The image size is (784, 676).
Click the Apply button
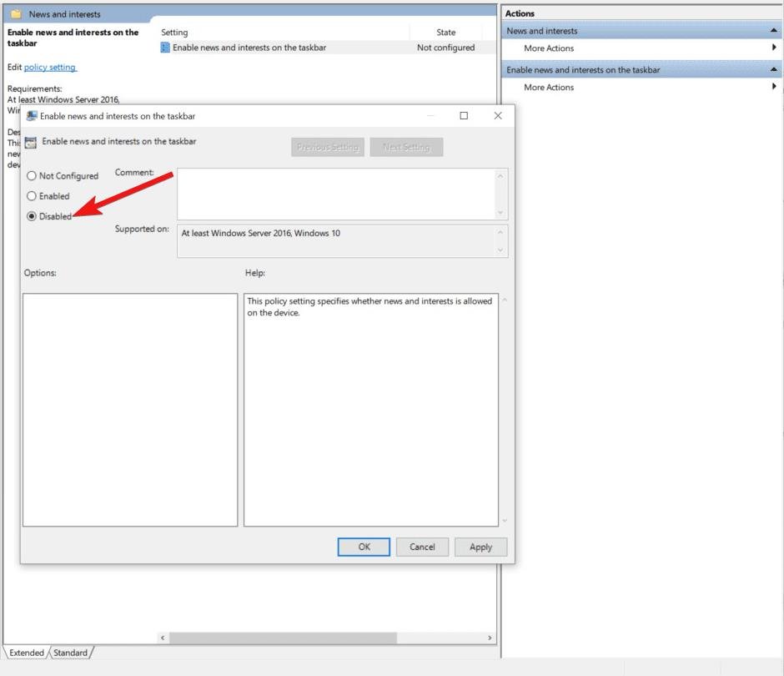[480, 547]
